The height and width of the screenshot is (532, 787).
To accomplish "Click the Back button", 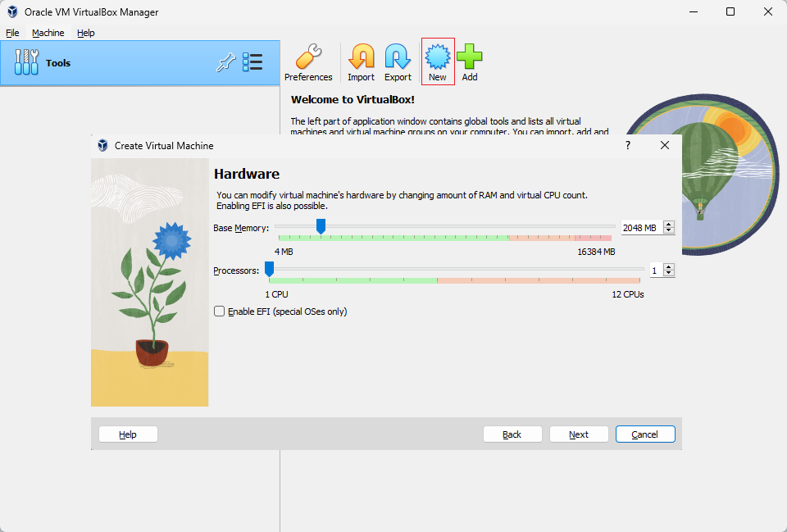I will click(x=512, y=434).
